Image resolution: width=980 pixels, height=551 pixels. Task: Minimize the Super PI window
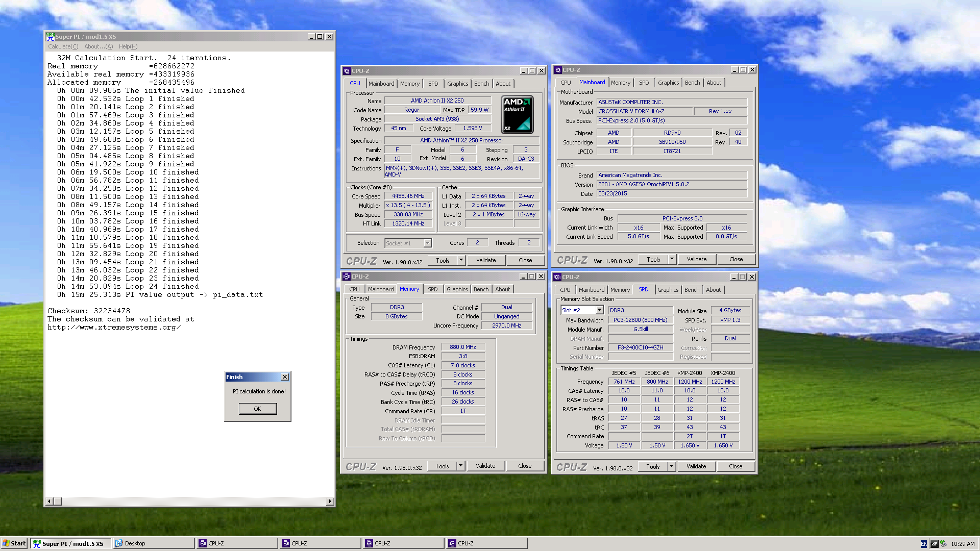[311, 37]
